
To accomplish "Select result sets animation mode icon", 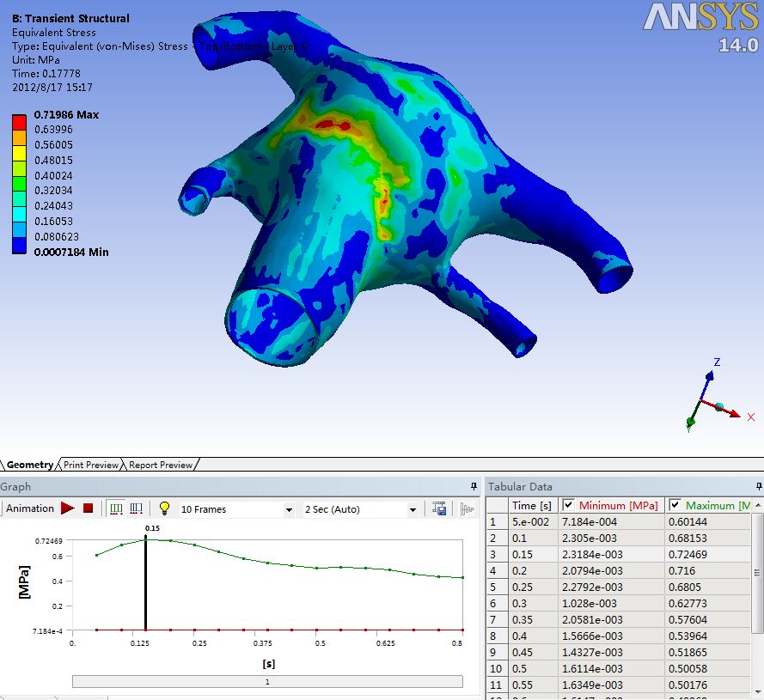I will click(136, 508).
